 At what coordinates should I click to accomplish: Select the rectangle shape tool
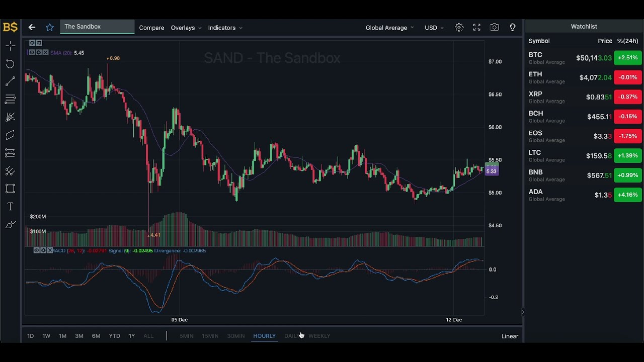coord(10,189)
